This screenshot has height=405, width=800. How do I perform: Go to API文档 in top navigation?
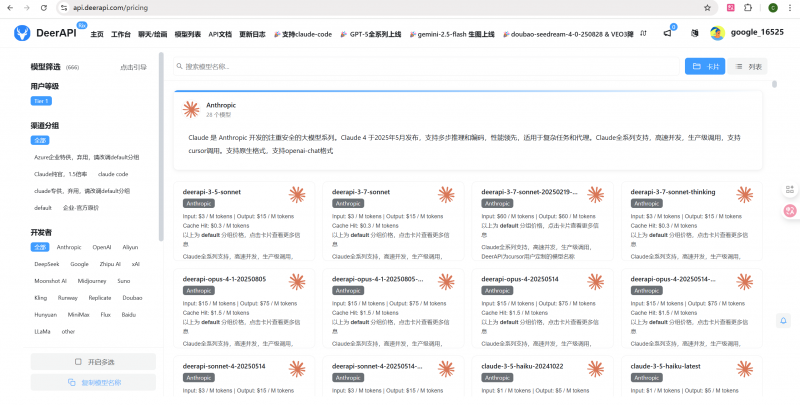[220, 33]
